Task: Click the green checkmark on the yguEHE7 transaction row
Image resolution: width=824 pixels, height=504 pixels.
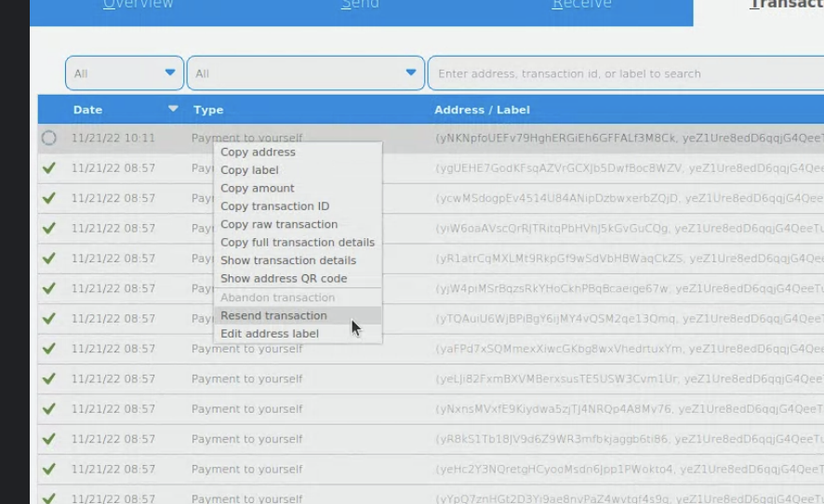Action: coord(49,168)
